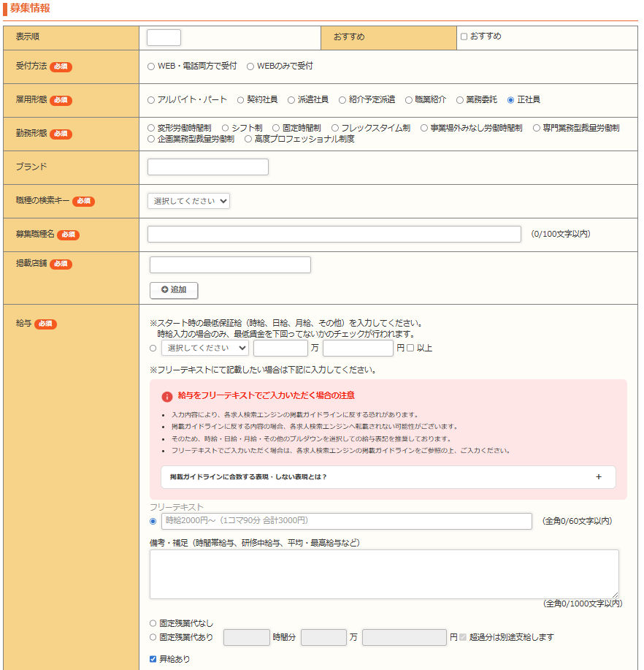Click the 募集職種名 text field
Image resolution: width=644 pixels, height=670 pixels.
tap(334, 234)
